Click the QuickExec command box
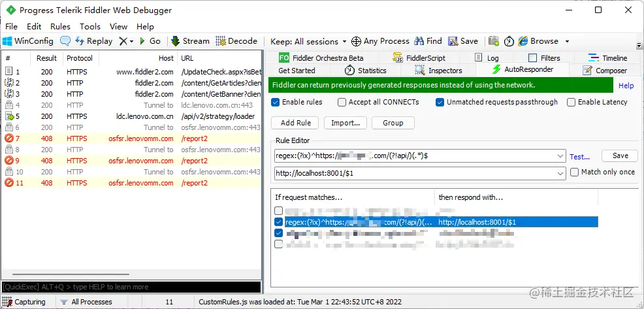 click(131, 287)
